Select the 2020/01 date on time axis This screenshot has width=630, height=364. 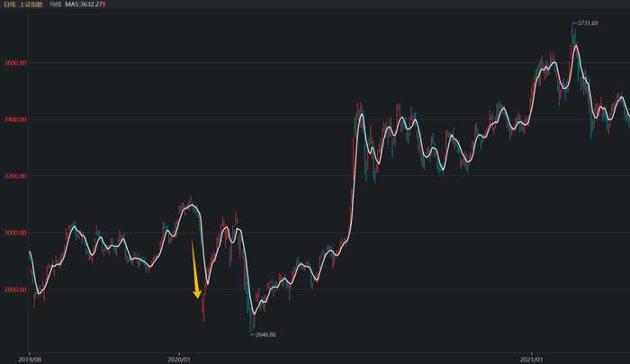click(179, 357)
